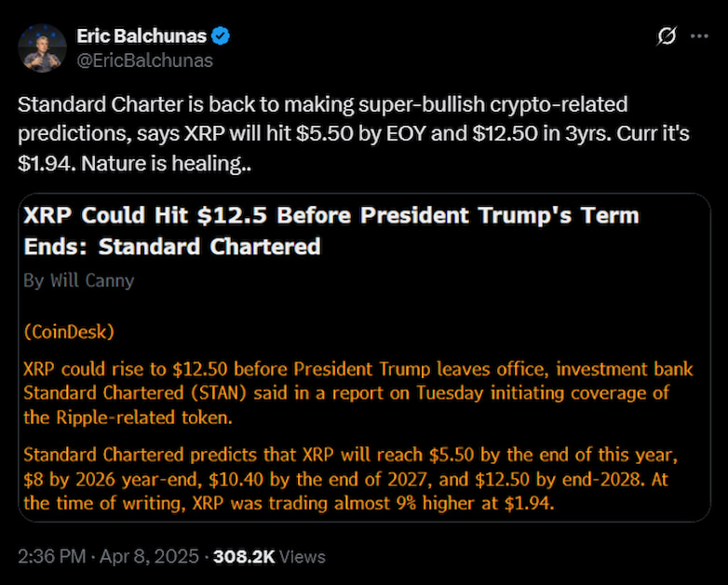Viewport: 728px width, 585px height.
Task: Select the "Standard Chartered (STAN)" mention in article
Action: click(x=135, y=393)
